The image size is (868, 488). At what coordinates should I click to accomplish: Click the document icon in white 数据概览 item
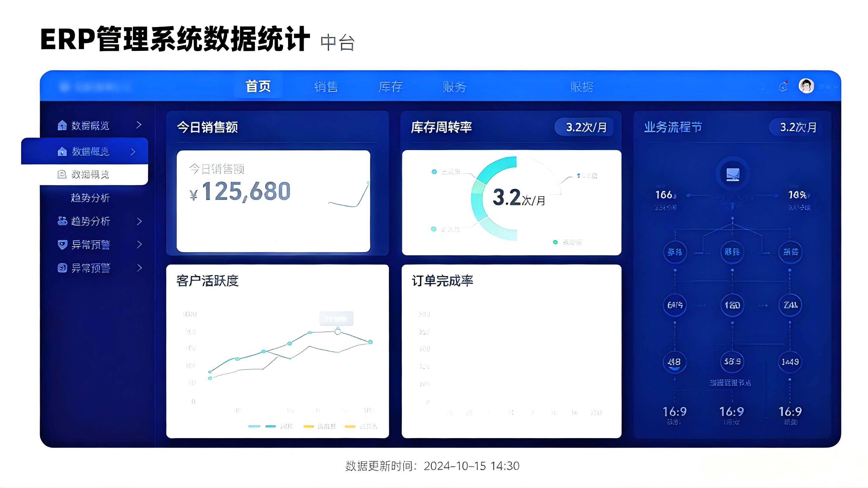(x=62, y=174)
